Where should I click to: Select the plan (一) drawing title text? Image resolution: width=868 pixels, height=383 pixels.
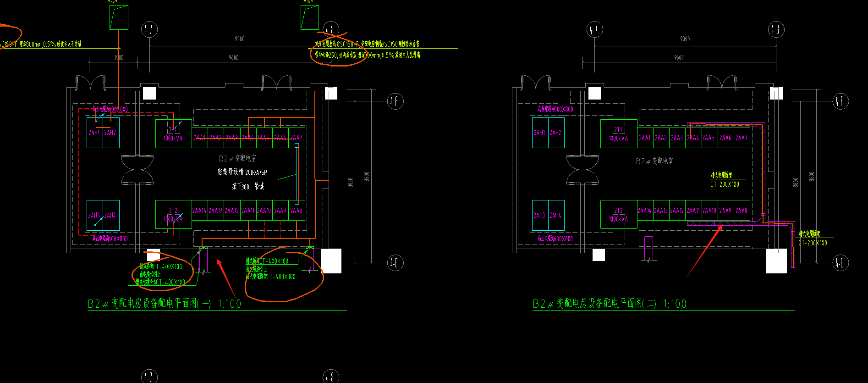point(165,304)
